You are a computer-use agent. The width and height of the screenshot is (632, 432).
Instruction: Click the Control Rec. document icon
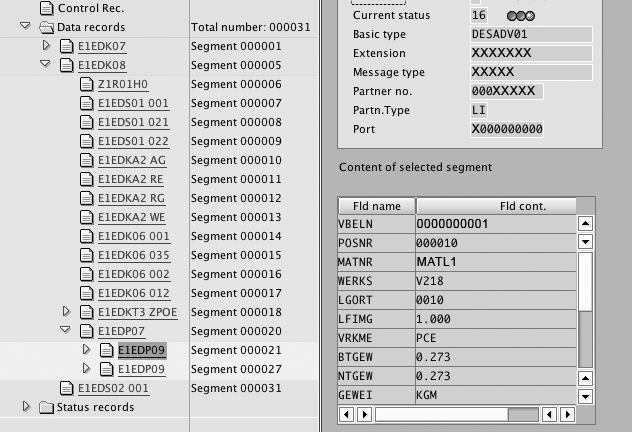point(47,8)
